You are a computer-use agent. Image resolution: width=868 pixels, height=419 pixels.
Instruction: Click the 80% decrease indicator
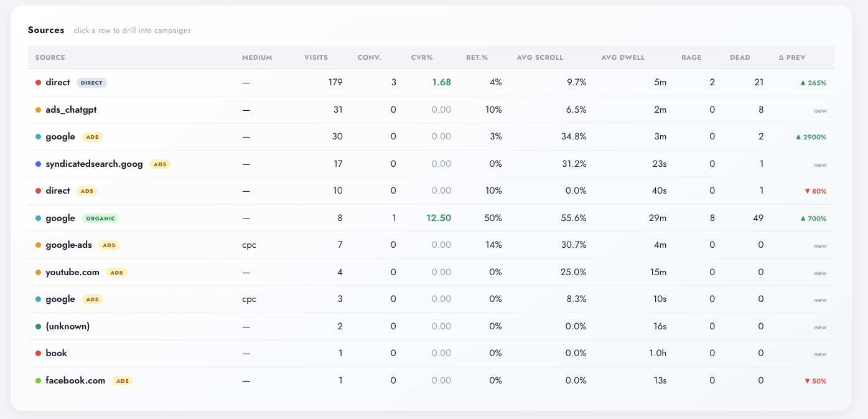point(815,191)
